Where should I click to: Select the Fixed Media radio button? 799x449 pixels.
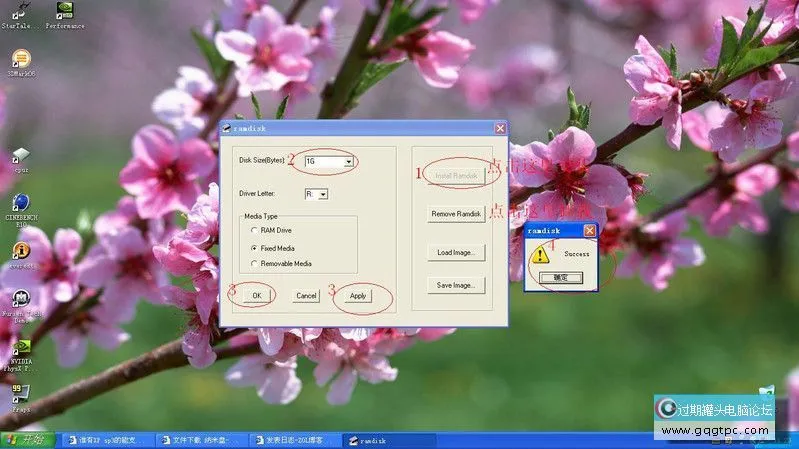pyautogui.click(x=254, y=247)
